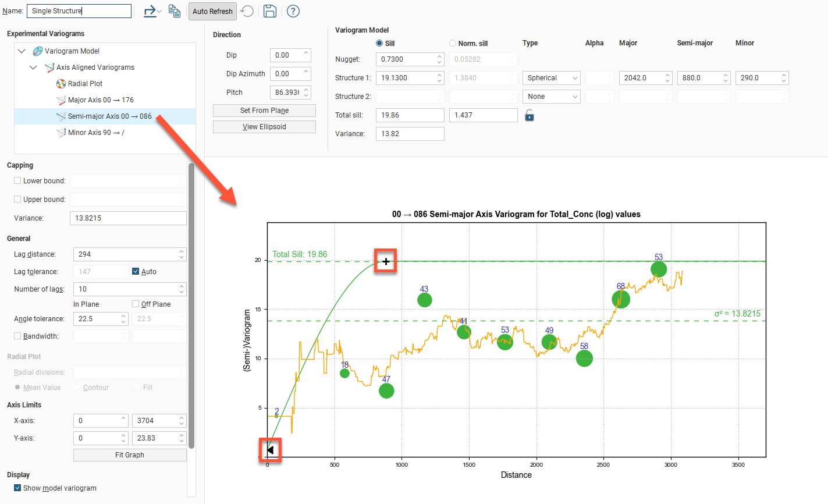828x504 pixels.
Task: Open Structure 1 Type dropdown (Spherical)
Action: (551, 78)
